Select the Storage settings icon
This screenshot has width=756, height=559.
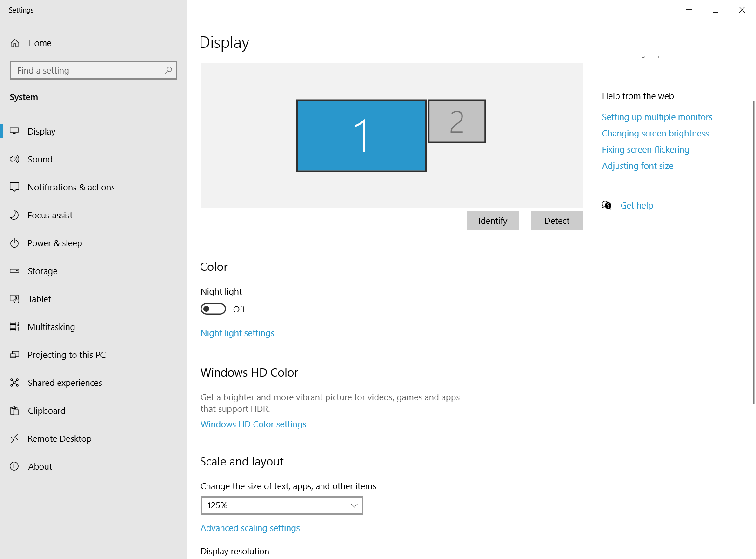click(14, 271)
